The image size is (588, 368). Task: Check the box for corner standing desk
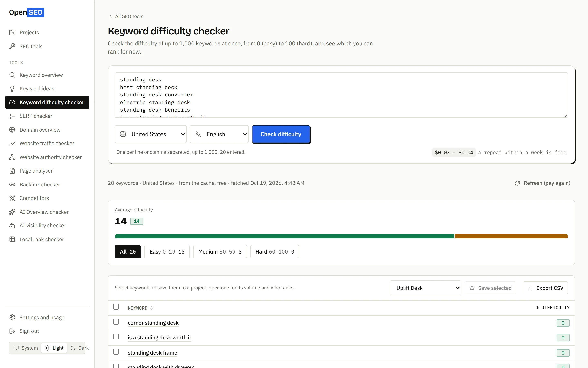(116, 322)
